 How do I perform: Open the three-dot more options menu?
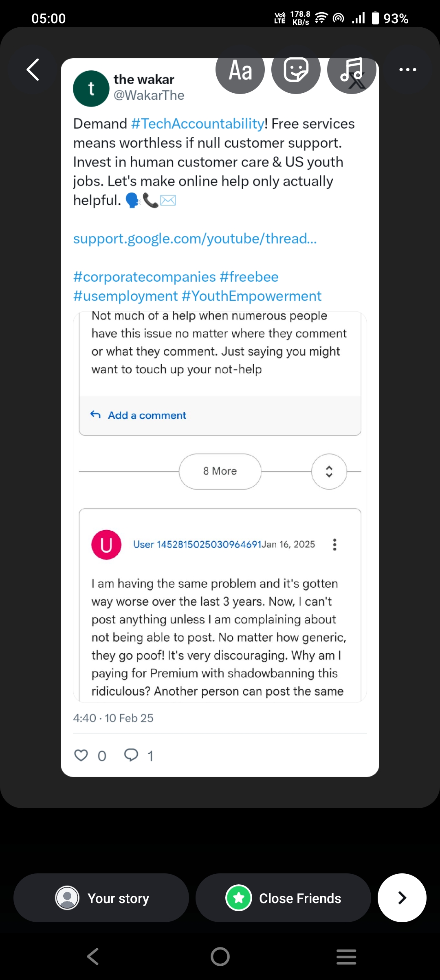tap(407, 70)
